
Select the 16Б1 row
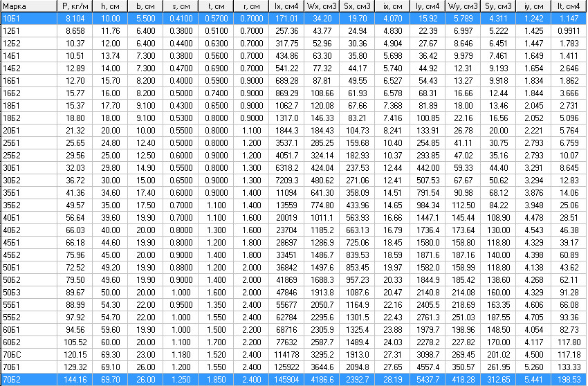tap(293, 81)
